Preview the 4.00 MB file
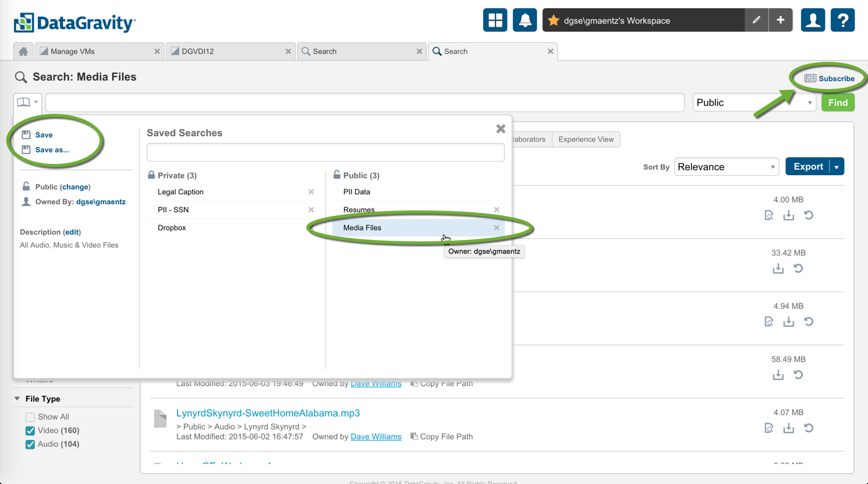The width and height of the screenshot is (868, 484). coord(768,215)
